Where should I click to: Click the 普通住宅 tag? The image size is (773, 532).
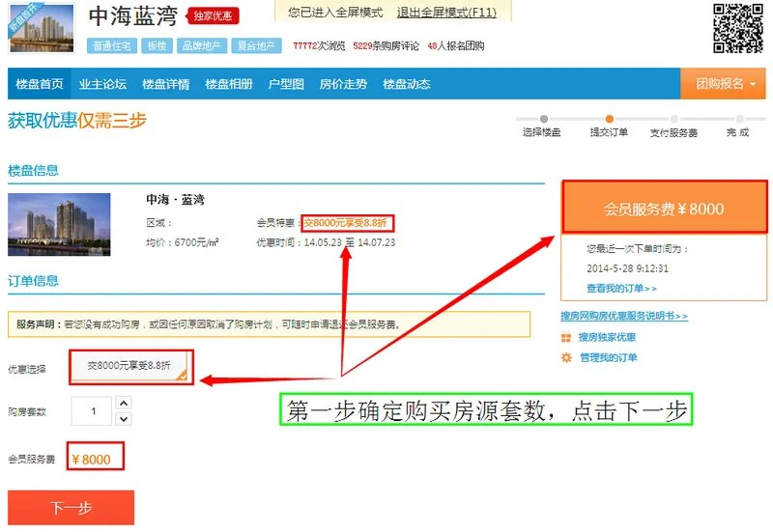coord(111,45)
